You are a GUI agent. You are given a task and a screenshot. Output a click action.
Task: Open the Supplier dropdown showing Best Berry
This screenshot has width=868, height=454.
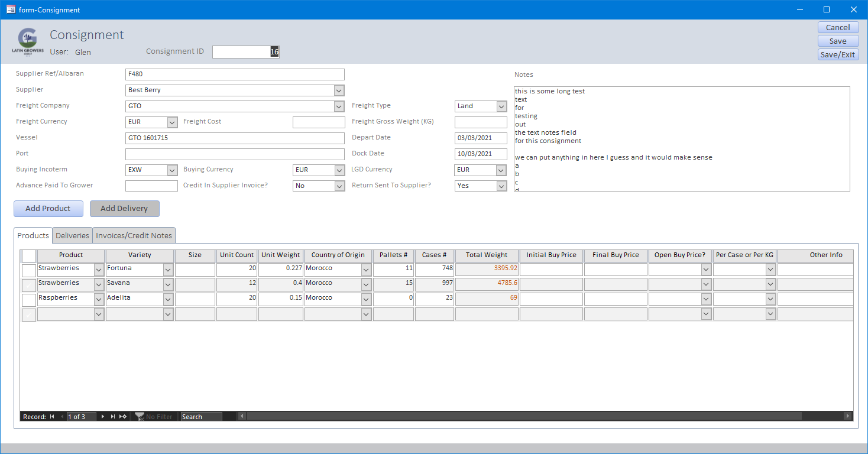(x=339, y=90)
